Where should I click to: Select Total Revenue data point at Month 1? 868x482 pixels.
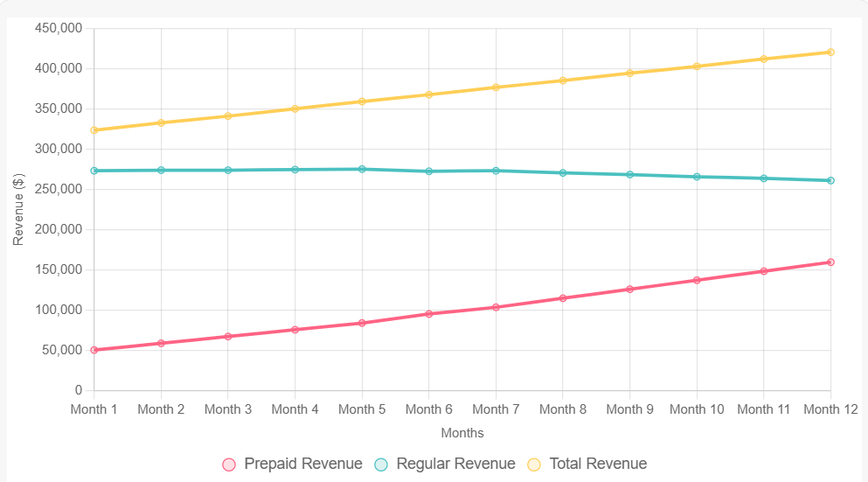94,130
